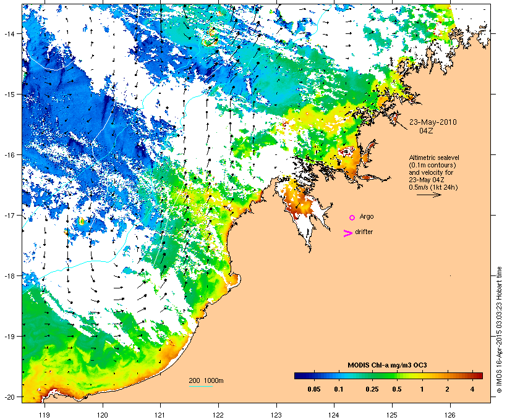Screen dimensions: 507x420
Task: Click the longitude label 124
Action: click(x=334, y=415)
